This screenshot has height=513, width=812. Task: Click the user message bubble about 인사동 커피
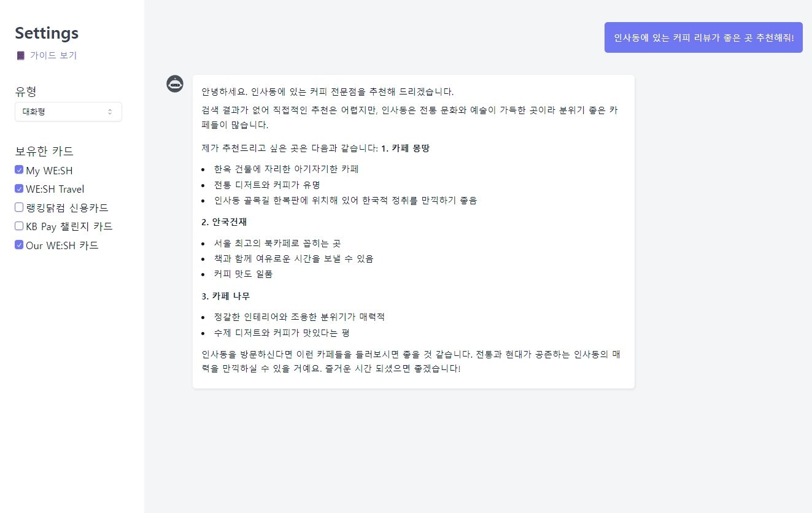tap(703, 37)
